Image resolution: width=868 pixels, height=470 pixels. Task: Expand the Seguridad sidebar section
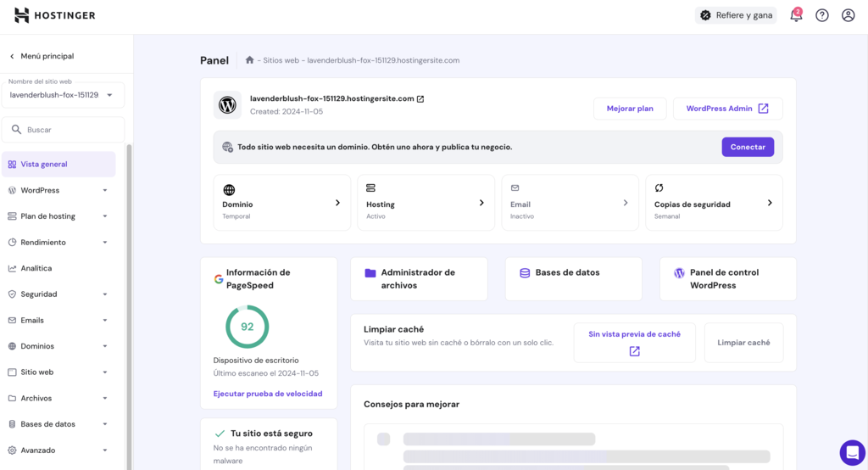[x=58, y=294]
